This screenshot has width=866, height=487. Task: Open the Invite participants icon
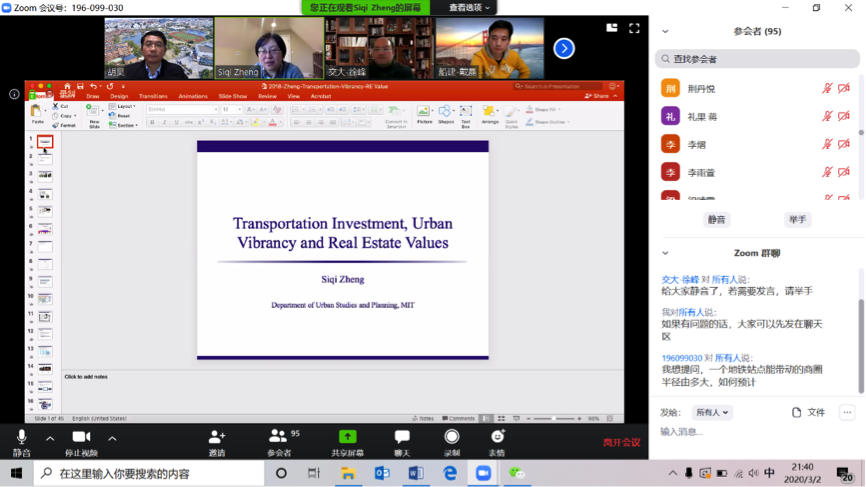click(x=216, y=438)
